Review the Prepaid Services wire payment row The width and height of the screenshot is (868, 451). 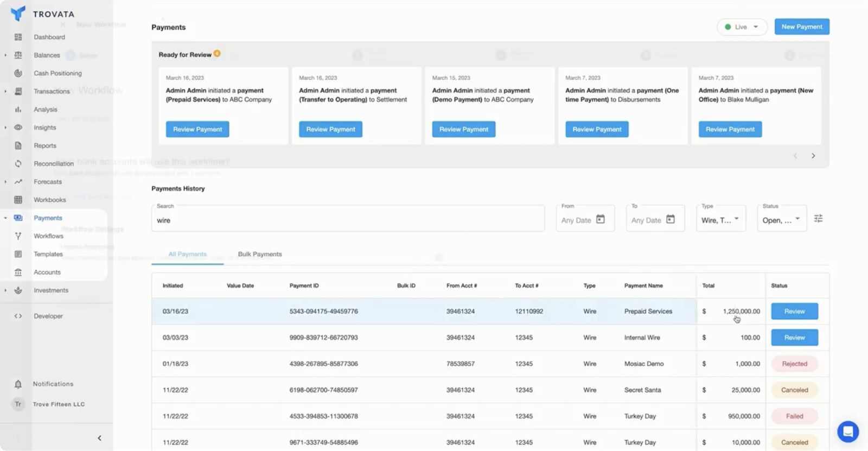[x=794, y=312]
